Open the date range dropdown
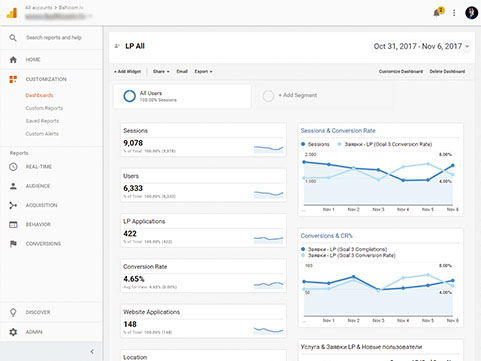This screenshot has height=361, width=481. [x=422, y=46]
